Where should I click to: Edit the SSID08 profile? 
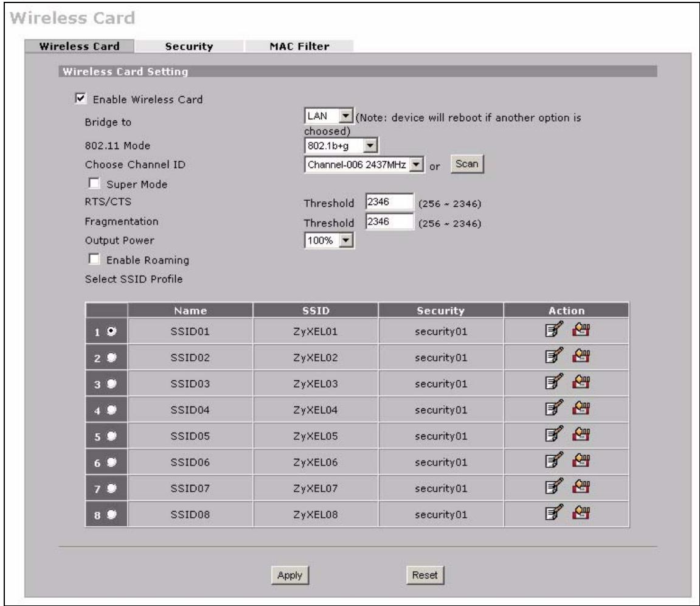pyautogui.click(x=554, y=513)
